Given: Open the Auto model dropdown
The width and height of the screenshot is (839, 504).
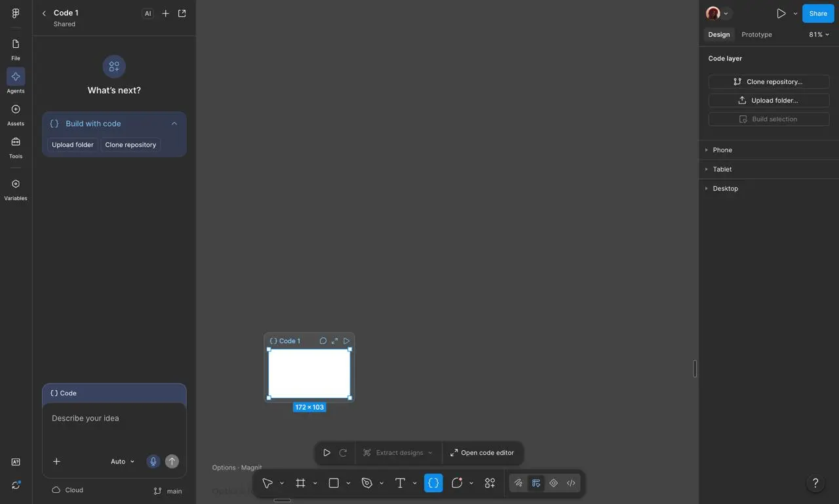Looking at the screenshot, I should click(123, 461).
